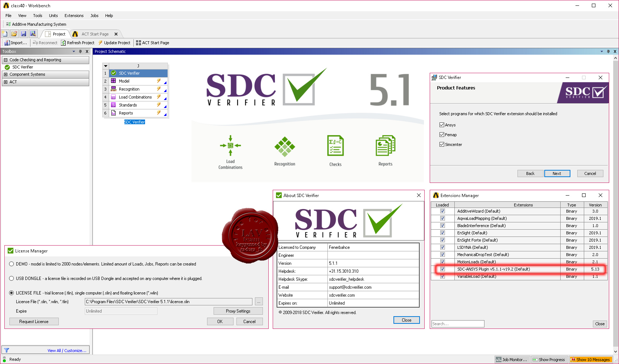The width and height of the screenshot is (619, 364).
Task: Click Show Progress in the status bar
Action: click(x=549, y=360)
